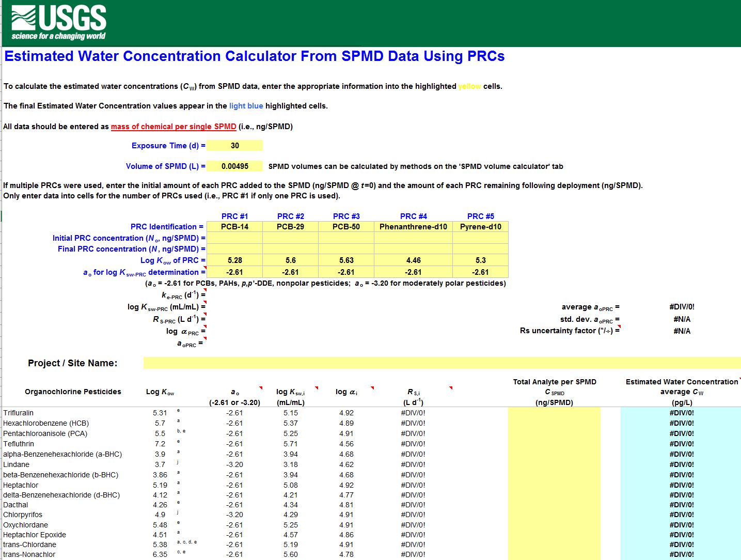Select the Exposure Time value cell showing 30
The height and width of the screenshot is (560, 741).
click(x=234, y=145)
